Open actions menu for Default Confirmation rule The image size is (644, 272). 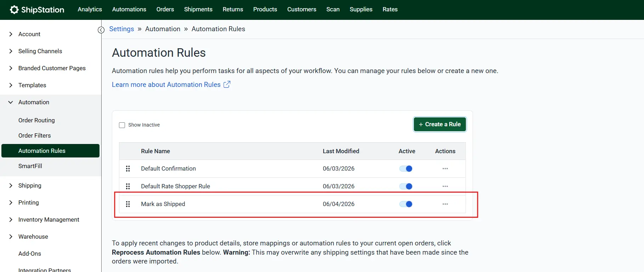[445, 169]
